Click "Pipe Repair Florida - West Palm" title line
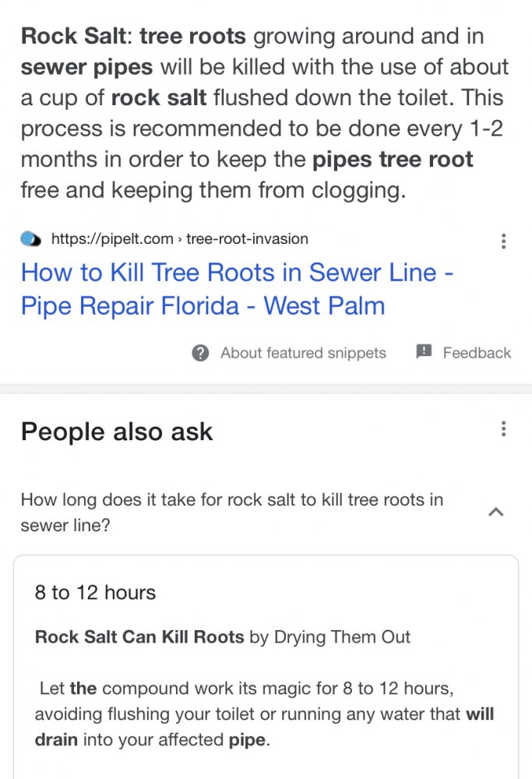The height and width of the screenshot is (779, 532). point(203,305)
